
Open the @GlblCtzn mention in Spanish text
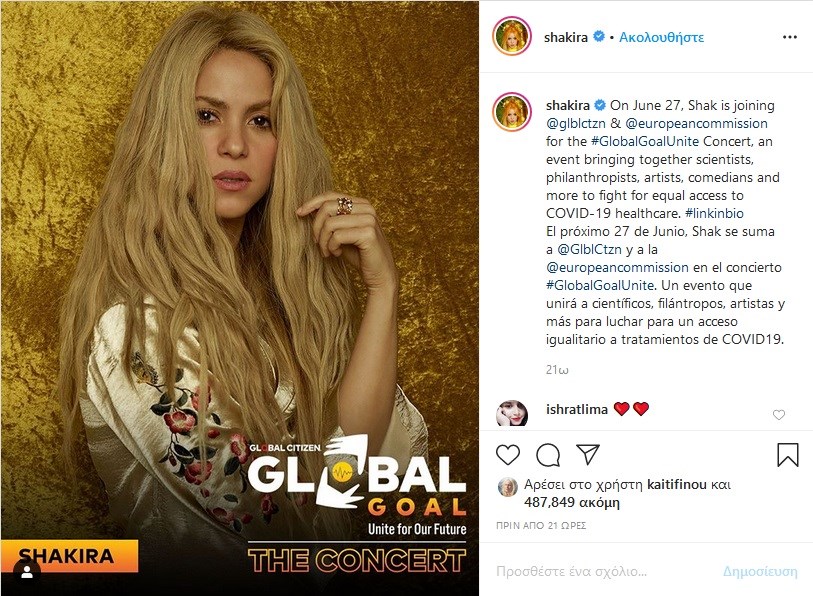coord(589,250)
